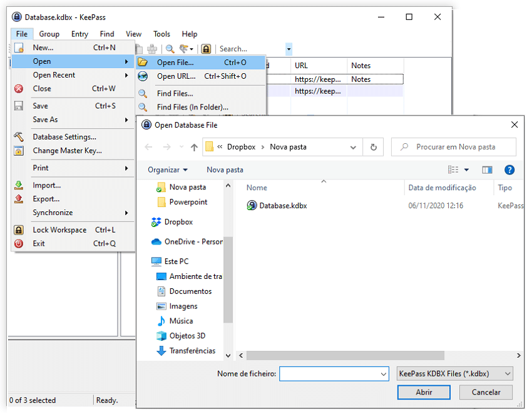Expand the Synchronize submenu arrow
The height and width of the screenshot is (419, 532).
click(126, 213)
